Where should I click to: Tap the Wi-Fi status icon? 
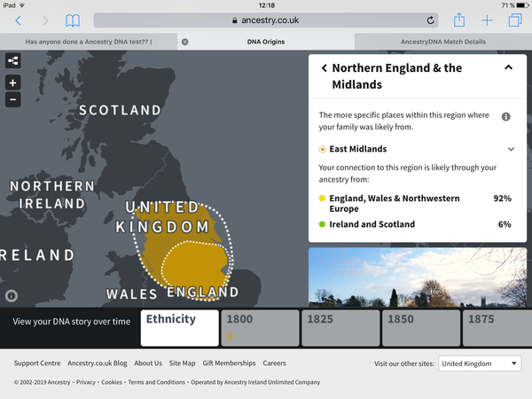pos(22,5)
